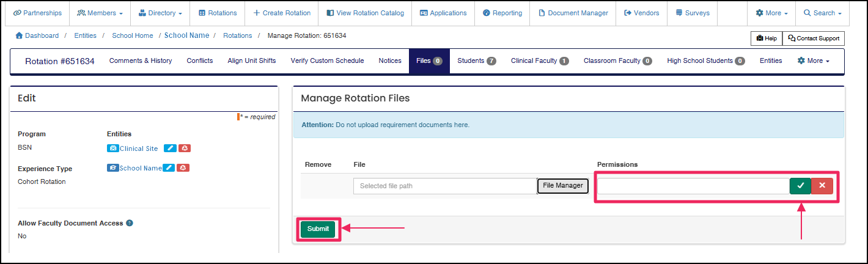Remove the Clinical Site entity red icon
Screen dimensions: 868x264
pyautogui.click(x=185, y=148)
